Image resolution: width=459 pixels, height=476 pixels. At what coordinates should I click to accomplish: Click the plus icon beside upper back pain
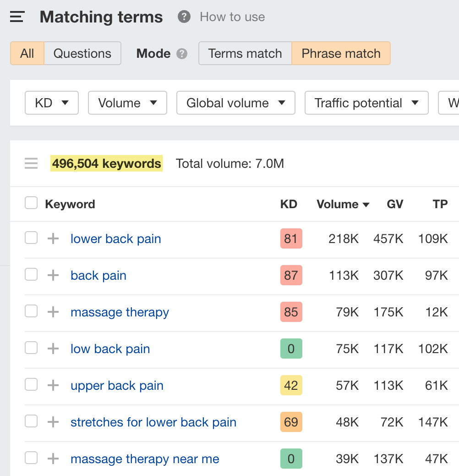54,385
